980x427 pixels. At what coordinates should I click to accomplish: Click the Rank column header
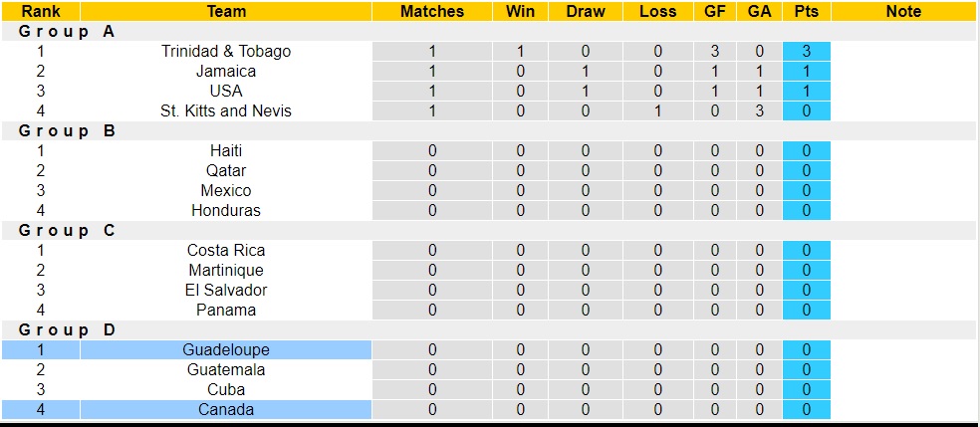tap(40, 12)
